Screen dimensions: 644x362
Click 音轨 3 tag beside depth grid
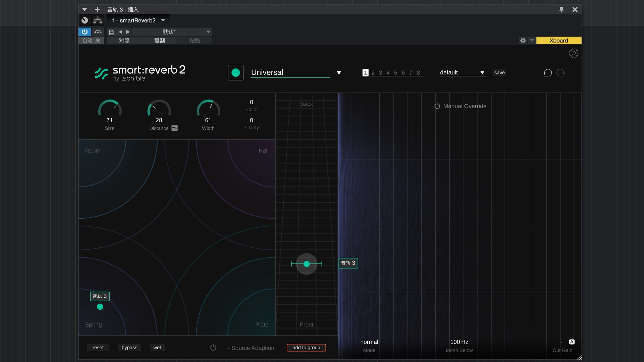(348, 263)
